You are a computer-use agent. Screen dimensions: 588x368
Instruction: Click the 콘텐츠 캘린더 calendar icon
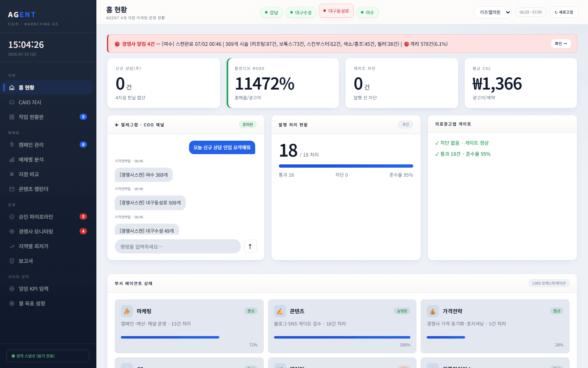point(12,189)
